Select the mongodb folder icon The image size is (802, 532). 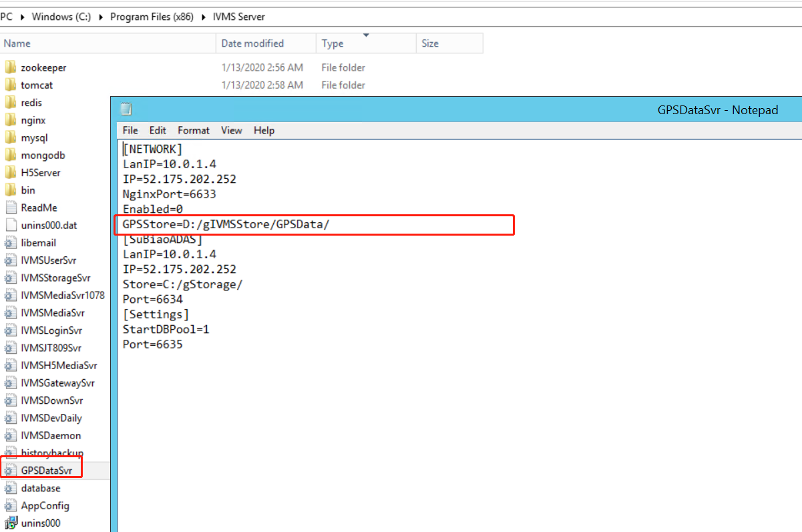tap(10, 155)
